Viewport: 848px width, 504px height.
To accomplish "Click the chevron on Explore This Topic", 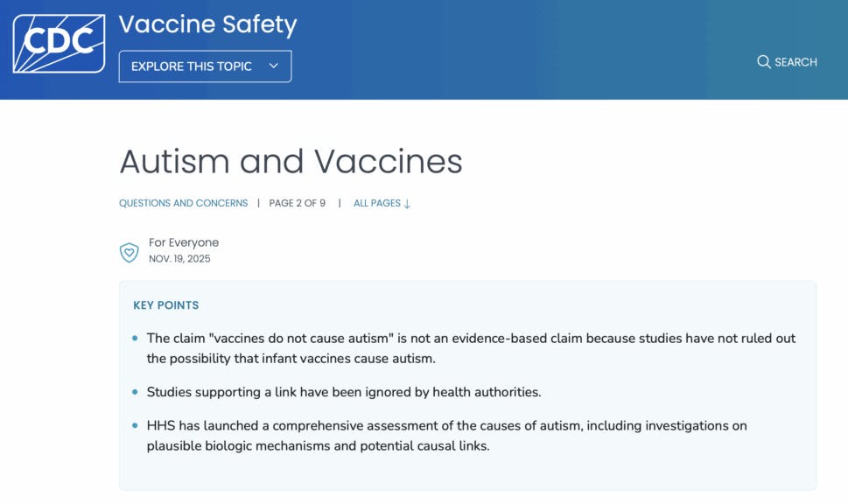I will click(x=274, y=66).
